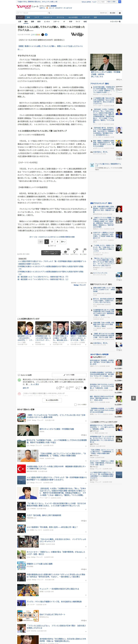Select the みんなの意見 navigation tab
This screenshot has width=138, height=644.
pyautogui.click(x=73, y=17)
